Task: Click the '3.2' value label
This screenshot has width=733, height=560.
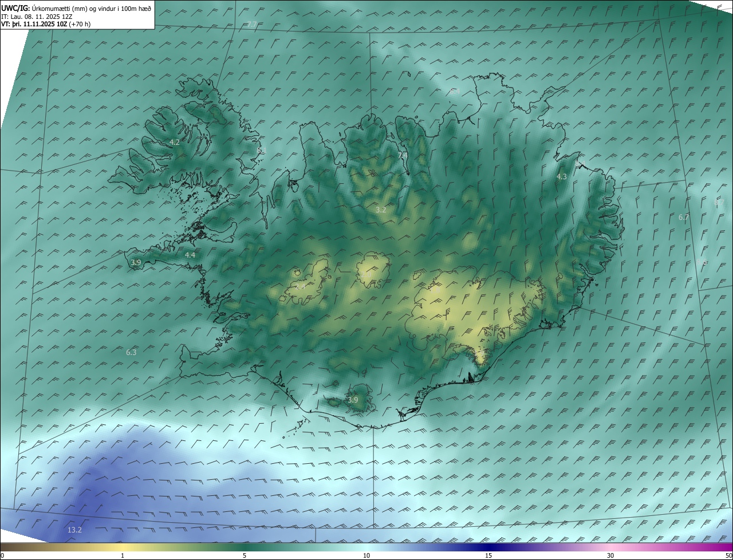Action: click(x=381, y=210)
